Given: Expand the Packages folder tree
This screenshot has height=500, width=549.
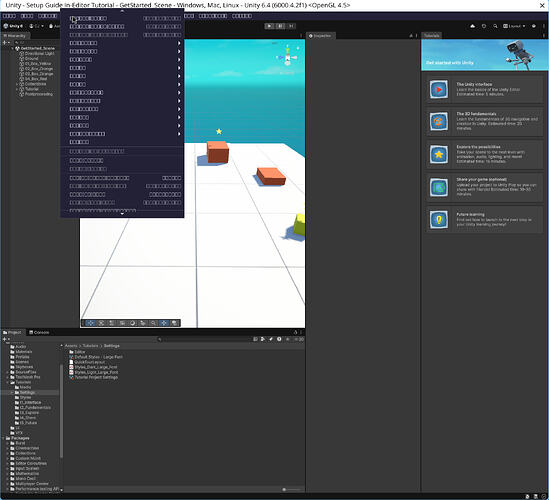Looking at the screenshot, I should 4,438.
